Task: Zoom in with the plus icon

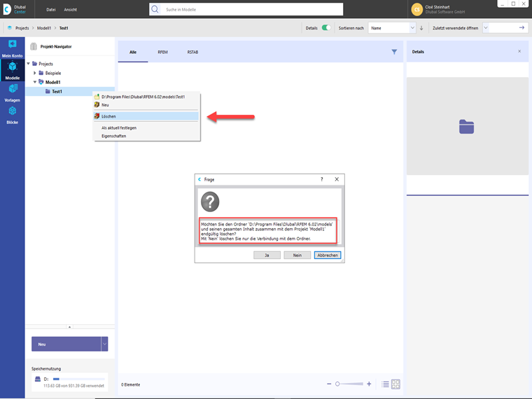Action: 369,384
